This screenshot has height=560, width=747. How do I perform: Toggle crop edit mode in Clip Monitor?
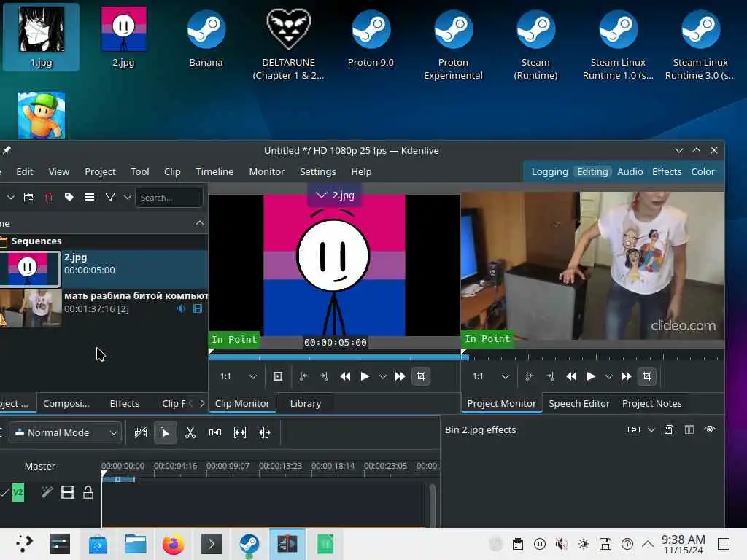pyautogui.click(x=421, y=377)
